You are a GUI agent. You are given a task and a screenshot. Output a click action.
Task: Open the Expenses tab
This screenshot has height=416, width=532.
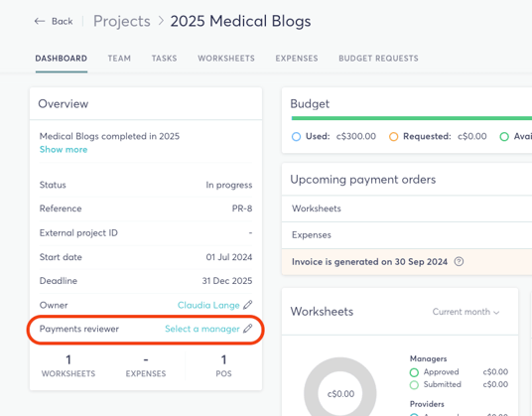pyautogui.click(x=297, y=59)
